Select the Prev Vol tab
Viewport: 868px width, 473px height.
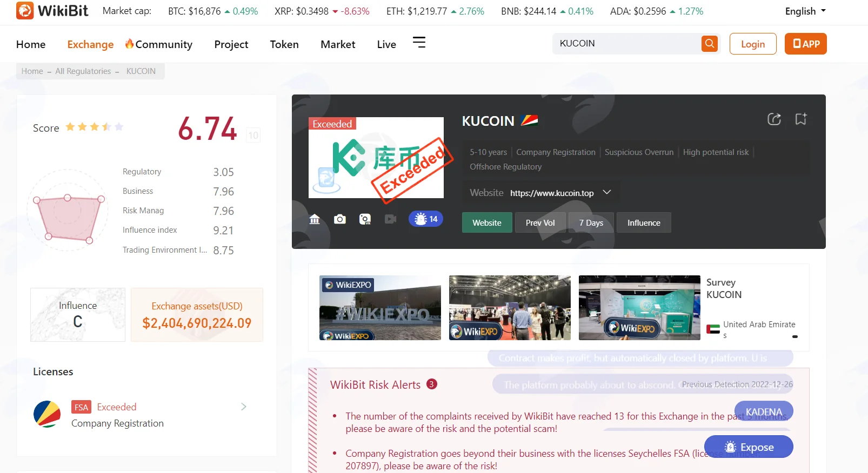tap(540, 222)
